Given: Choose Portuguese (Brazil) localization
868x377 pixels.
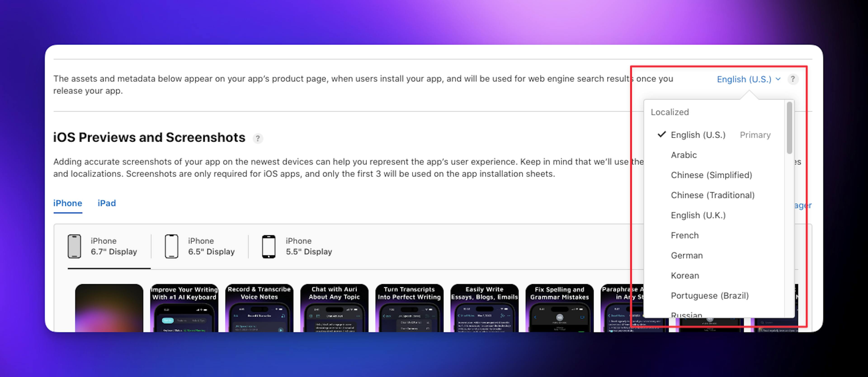Looking at the screenshot, I should click(709, 295).
